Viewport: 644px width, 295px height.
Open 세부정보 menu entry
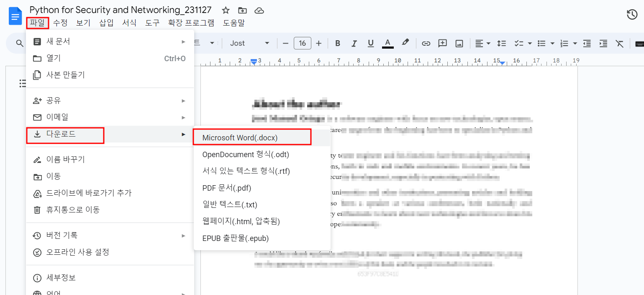coord(110,278)
